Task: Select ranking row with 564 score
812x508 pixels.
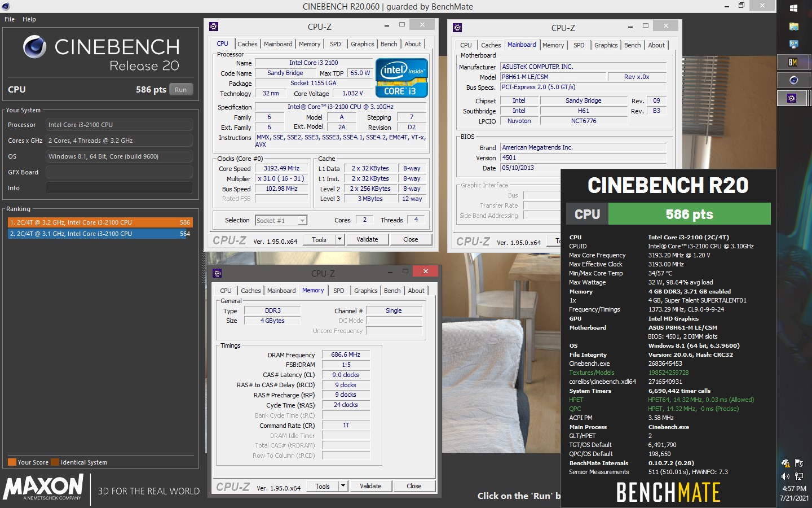Action: 100,234
